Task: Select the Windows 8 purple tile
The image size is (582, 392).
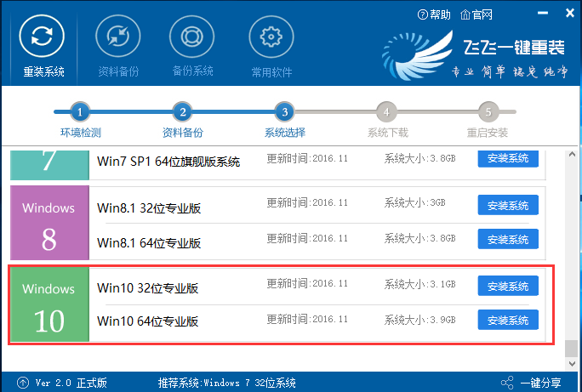Action: coord(48,224)
